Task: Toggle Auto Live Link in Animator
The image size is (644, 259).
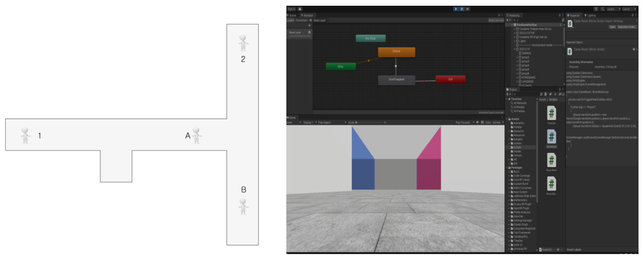Action: (496, 20)
